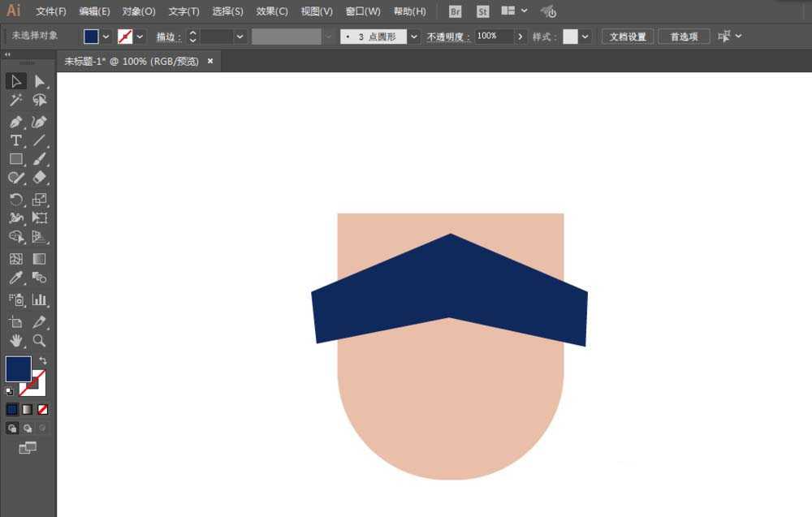Click the 首选项 button
Viewport: 812px width, 517px height.
[683, 37]
